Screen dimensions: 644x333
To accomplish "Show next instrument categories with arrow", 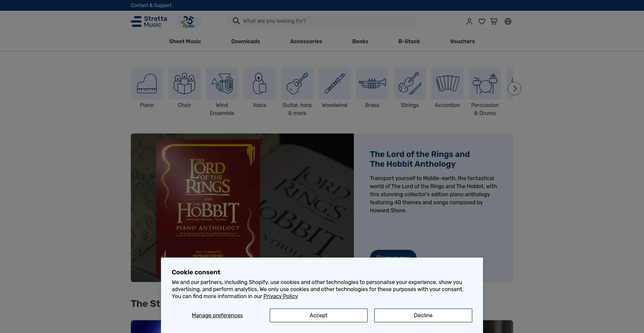I will pos(515,89).
